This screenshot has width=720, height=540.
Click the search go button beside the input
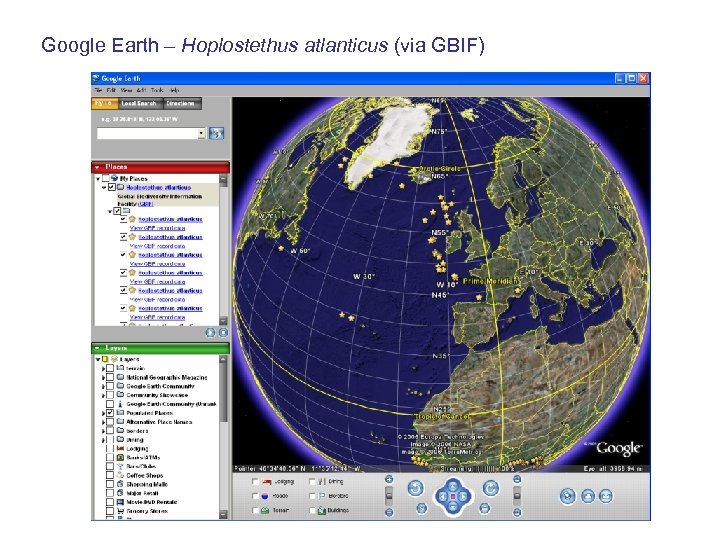[216, 133]
